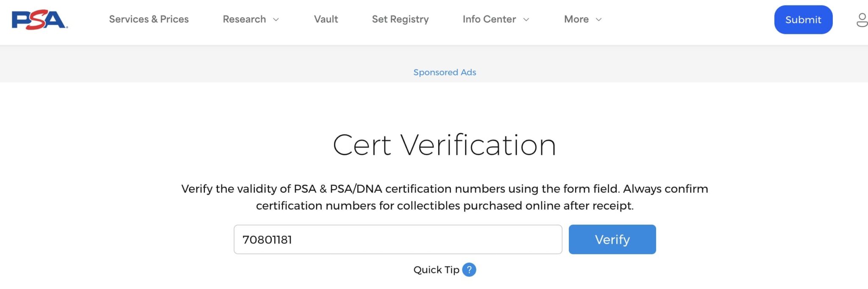Click the Quick Tip label
This screenshot has width=868, height=289.
click(437, 270)
